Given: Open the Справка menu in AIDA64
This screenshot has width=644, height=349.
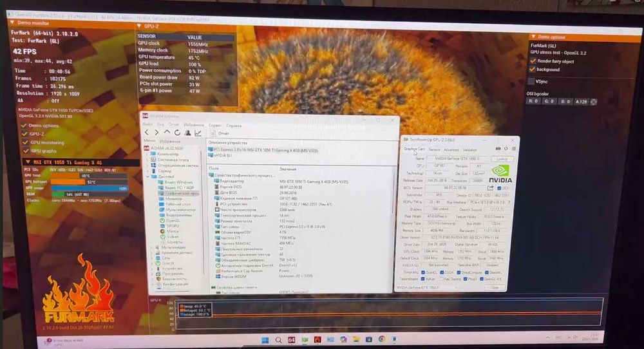Looking at the screenshot, I should [234, 126].
